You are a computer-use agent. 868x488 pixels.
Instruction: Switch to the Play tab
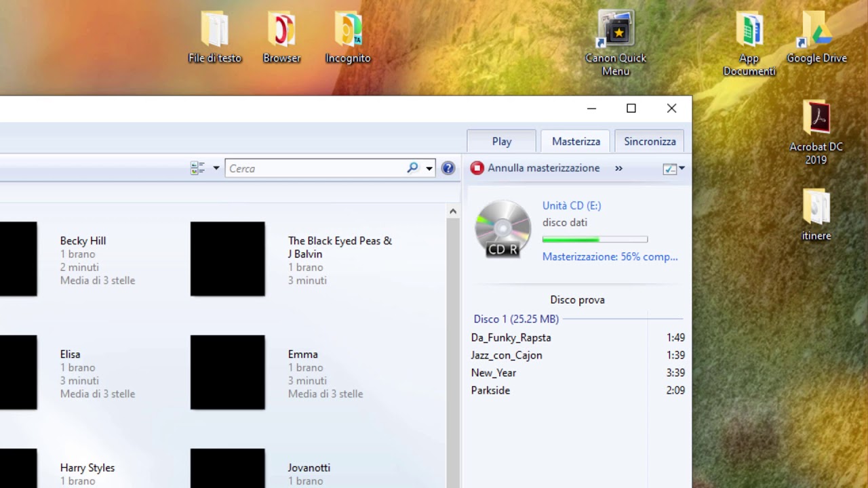(x=502, y=141)
